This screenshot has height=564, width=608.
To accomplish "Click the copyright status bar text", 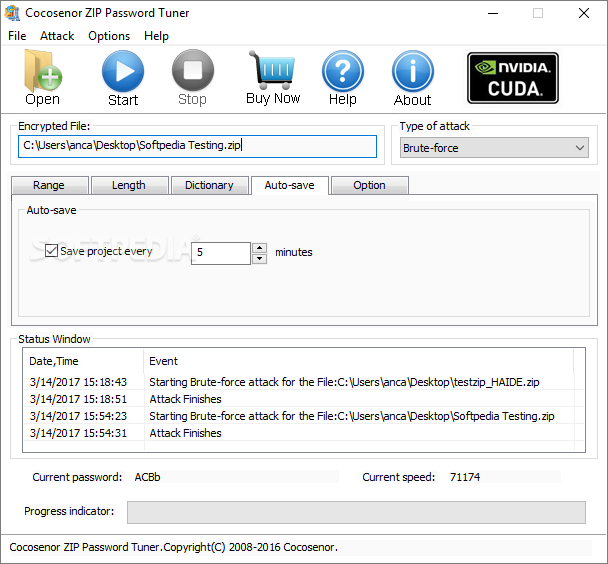I will coord(174,547).
